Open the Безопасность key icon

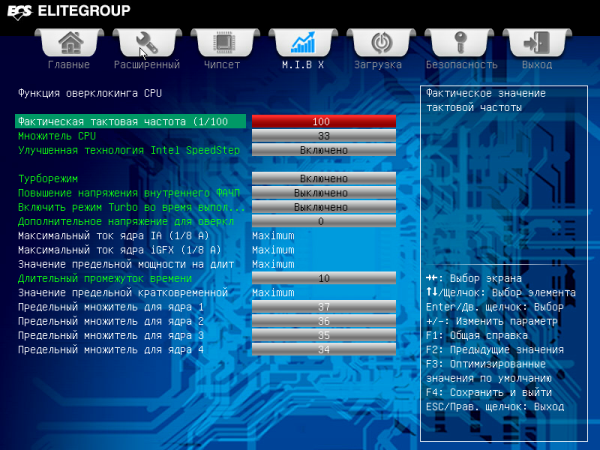coord(459,42)
